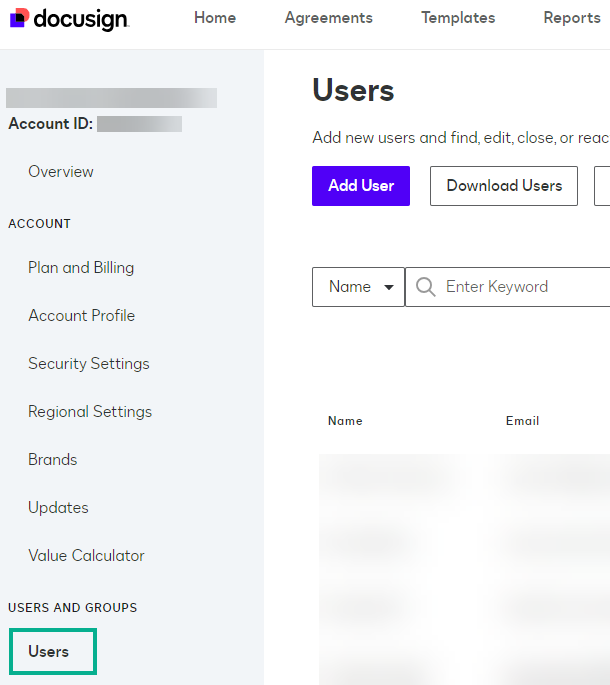Open Overview in the sidebar
The height and width of the screenshot is (685, 610).
point(61,172)
